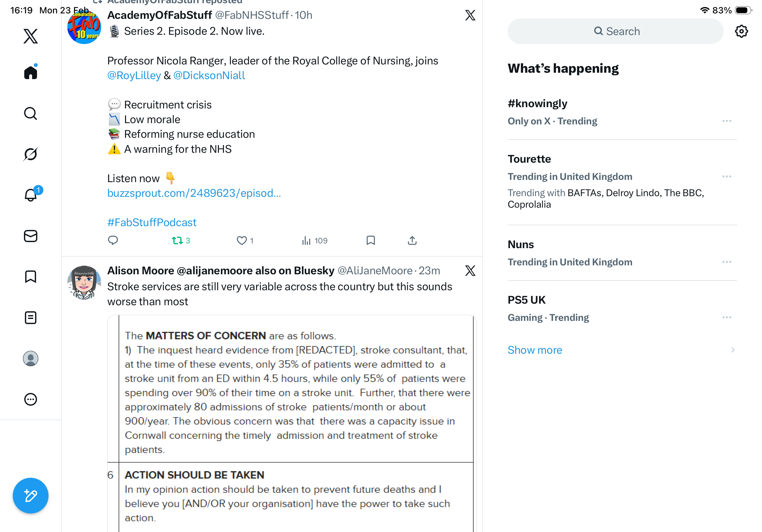762x532 pixels.
Task: Open the Grok icon in sidebar
Action: pyautogui.click(x=31, y=154)
